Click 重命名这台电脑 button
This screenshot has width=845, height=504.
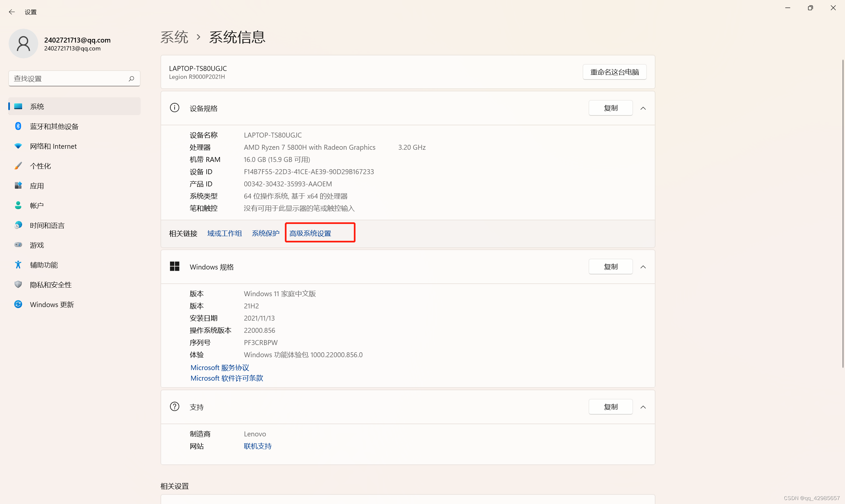(x=614, y=72)
